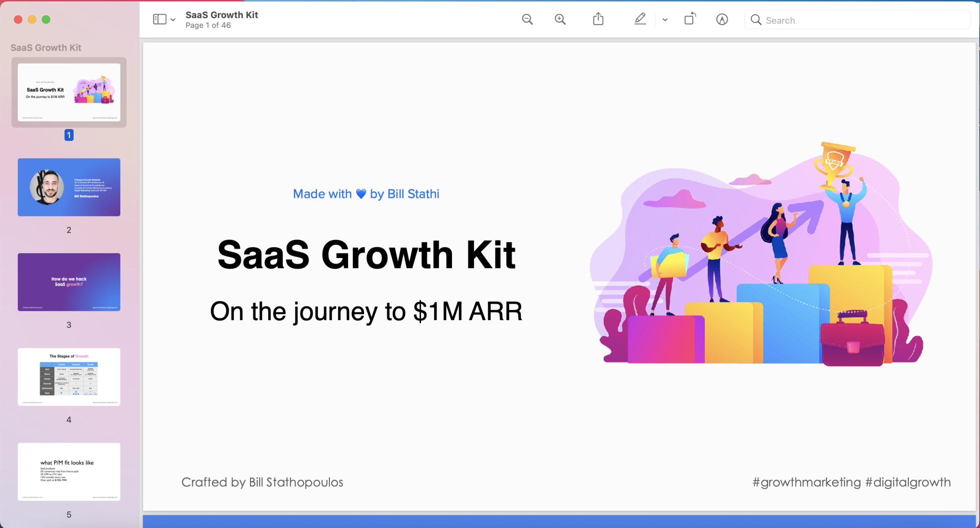Click the green full-screen window button
The image size is (980, 528).
pos(46,20)
